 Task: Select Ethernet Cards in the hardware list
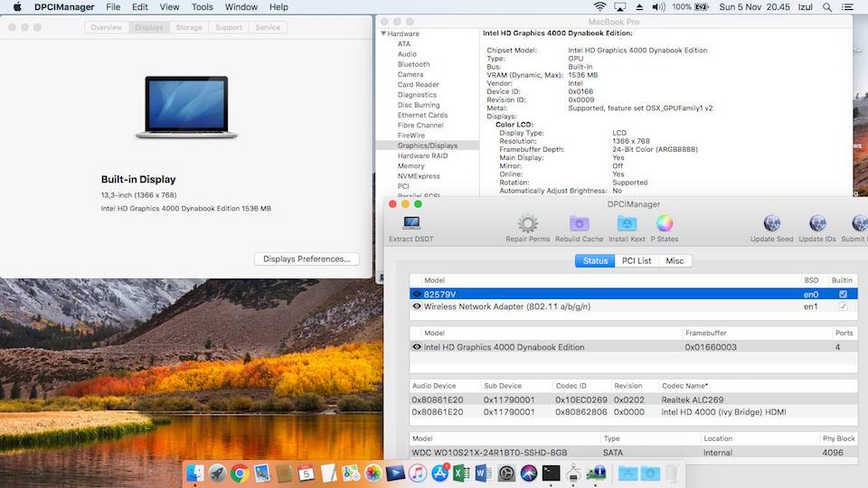click(422, 115)
